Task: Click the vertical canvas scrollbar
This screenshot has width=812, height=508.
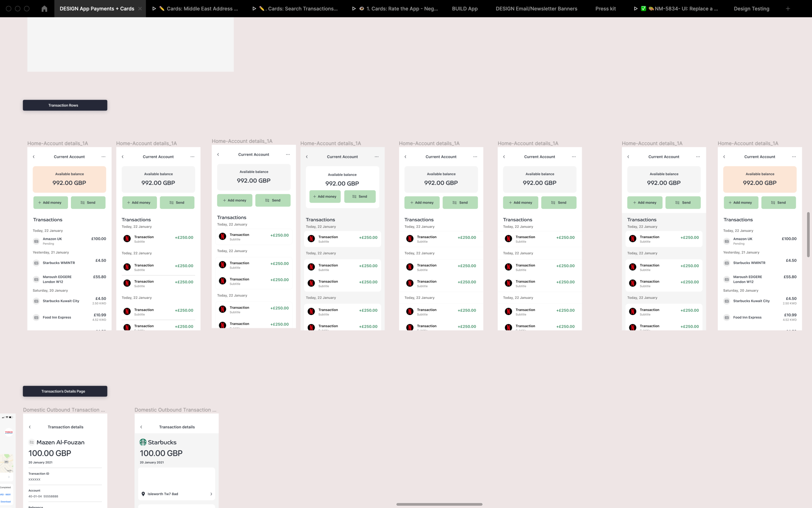Action: 808,235
